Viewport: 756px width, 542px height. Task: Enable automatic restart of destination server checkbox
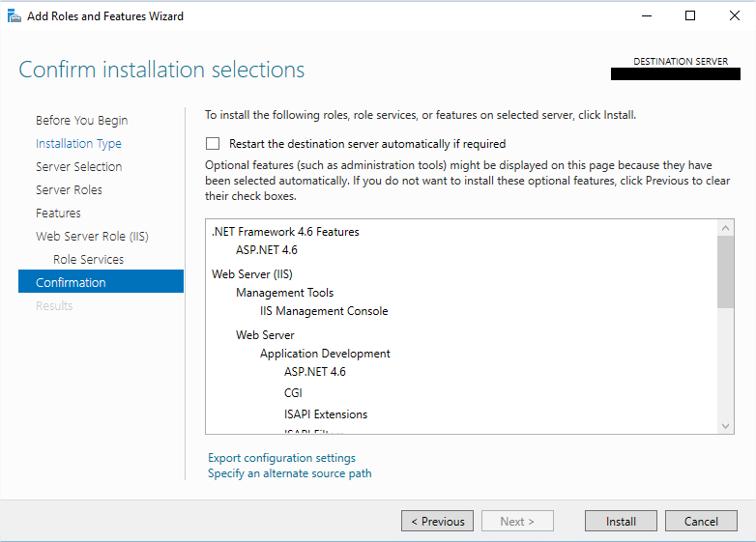pos(213,144)
